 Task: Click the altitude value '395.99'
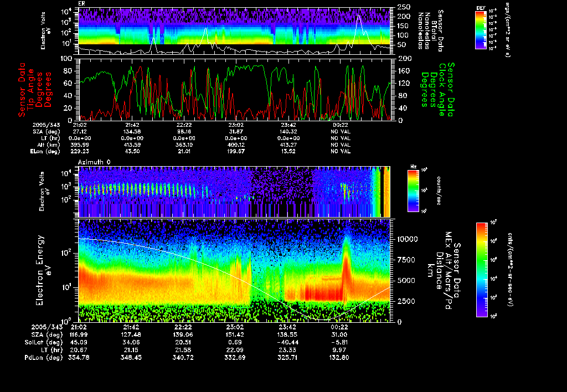pos(80,145)
